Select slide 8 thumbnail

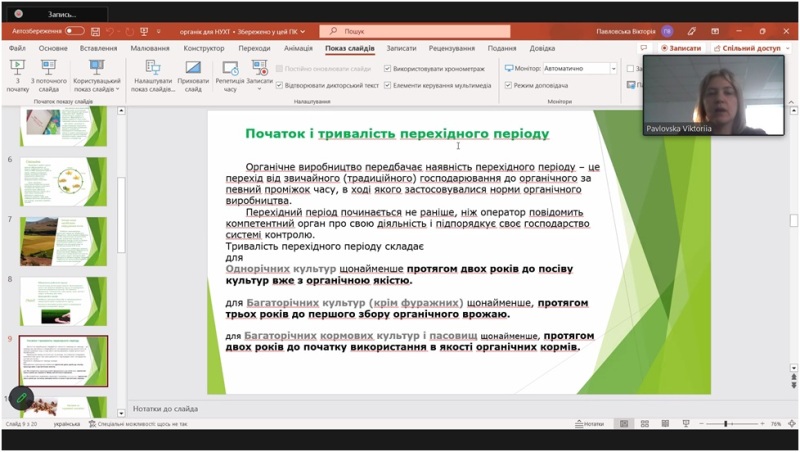[x=63, y=301]
